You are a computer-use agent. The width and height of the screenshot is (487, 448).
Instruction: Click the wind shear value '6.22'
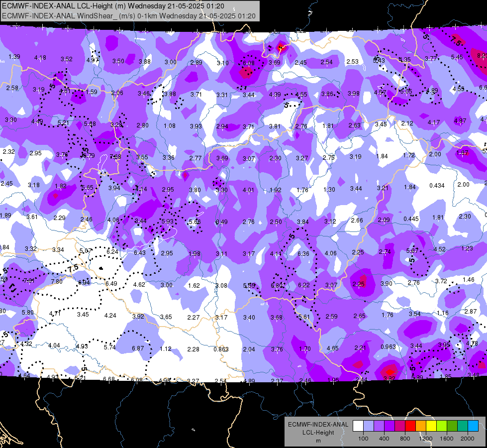tap(304, 285)
